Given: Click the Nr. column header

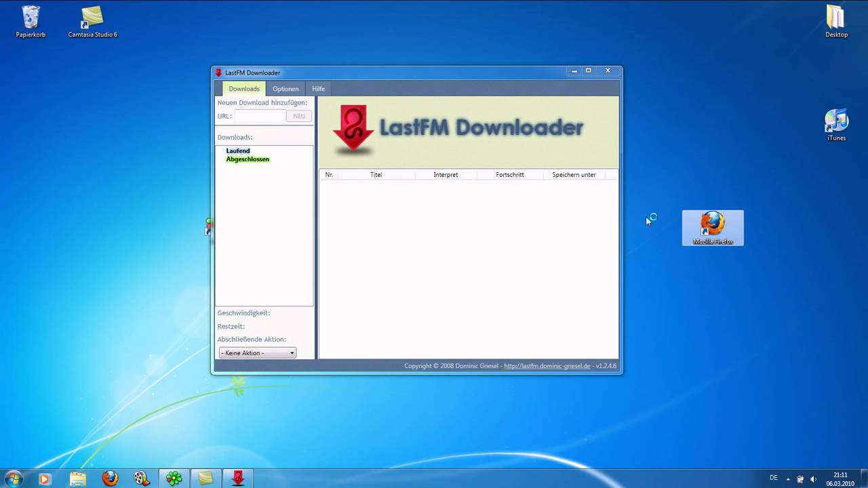Looking at the screenshot, I should coord(329,175).
